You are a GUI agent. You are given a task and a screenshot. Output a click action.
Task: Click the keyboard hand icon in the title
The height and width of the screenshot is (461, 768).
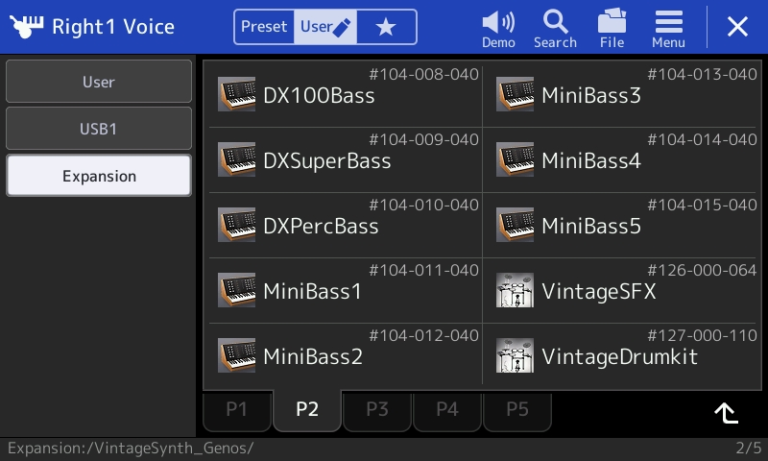[26, 26]
